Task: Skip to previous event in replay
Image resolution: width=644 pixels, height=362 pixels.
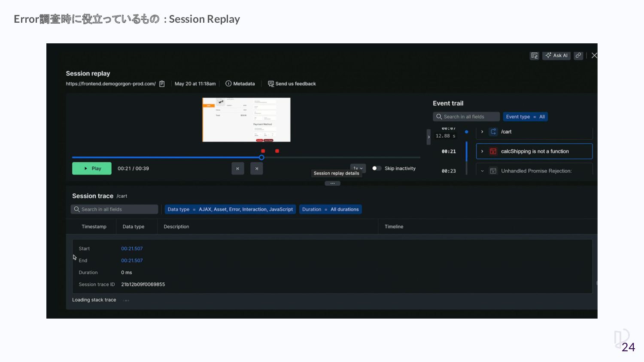Action: click(x=237, y=169)
